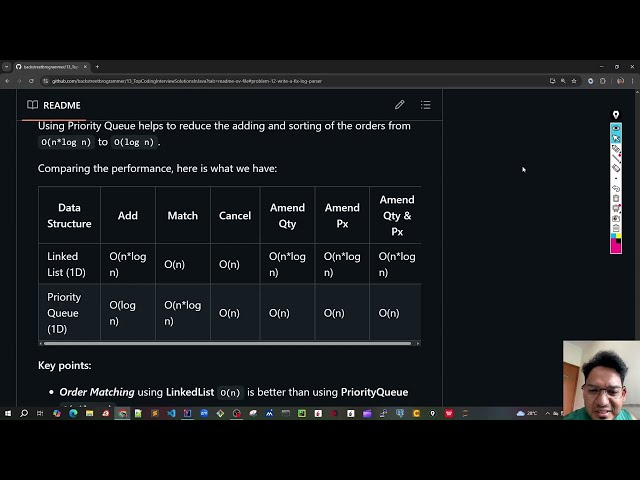Click the 'Match' column header
The image size is (640, 480).
tap(182, 216)
